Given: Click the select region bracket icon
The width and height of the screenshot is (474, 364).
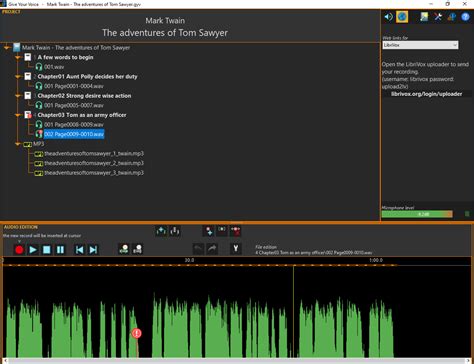Looking at the screenshot, I should (222, 230).
